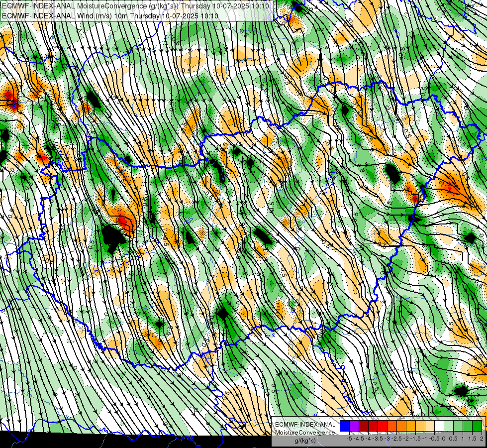The height and width of the screenshot is (448, 487).
Task: Select the light orange legend swatch -1.5 to -1
Action: [x=420, y=426]
